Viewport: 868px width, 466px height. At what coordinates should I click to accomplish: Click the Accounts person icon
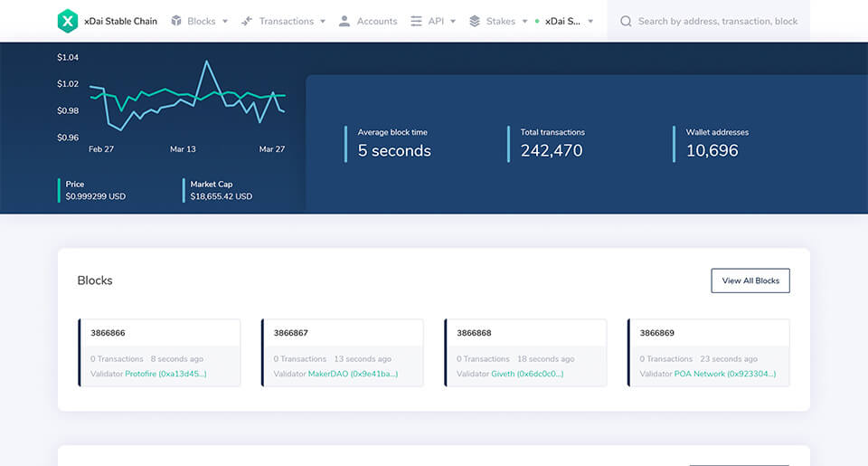(x=344, y=21)
